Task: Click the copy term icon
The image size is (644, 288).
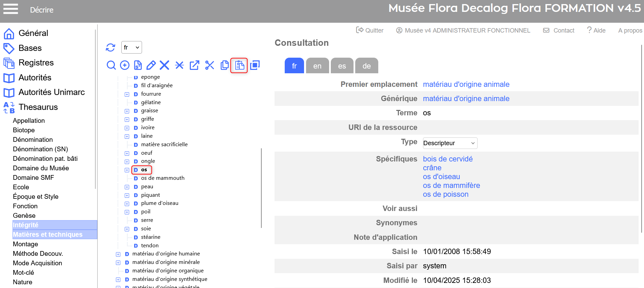Action: (224, 65)
